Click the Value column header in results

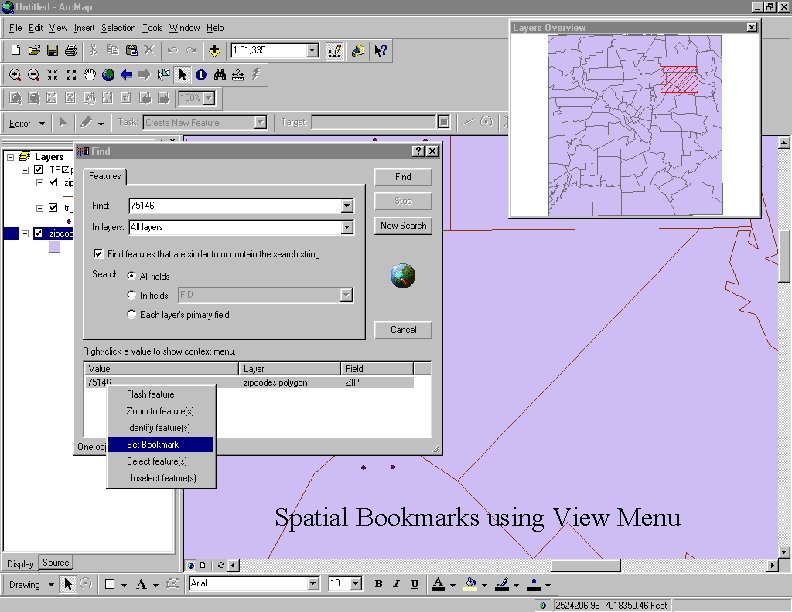pos(161,369)
